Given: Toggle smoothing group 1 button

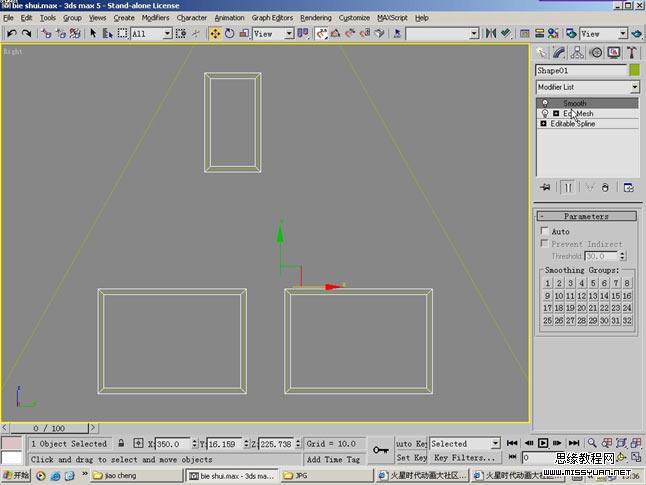Looking at the screenshot, I should pos(548,283).
